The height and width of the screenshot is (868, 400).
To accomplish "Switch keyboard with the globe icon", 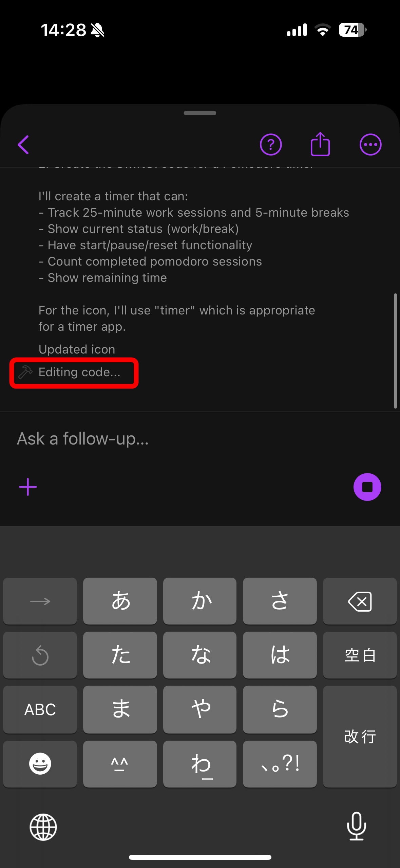I will (43, 827).
